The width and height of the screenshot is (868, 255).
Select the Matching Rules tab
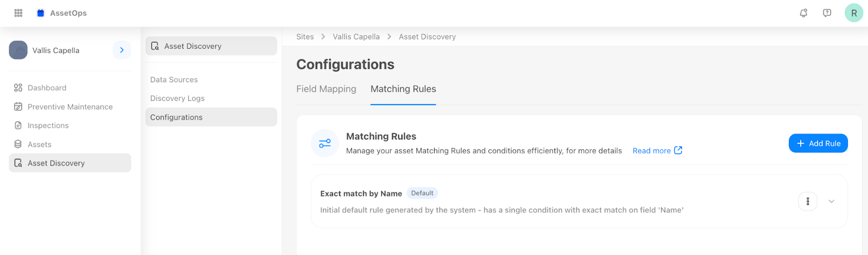click(403, 89)
